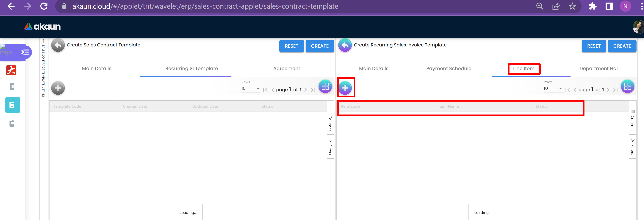Click back arrow beside Create Sales Contract Template

point(58,45)
